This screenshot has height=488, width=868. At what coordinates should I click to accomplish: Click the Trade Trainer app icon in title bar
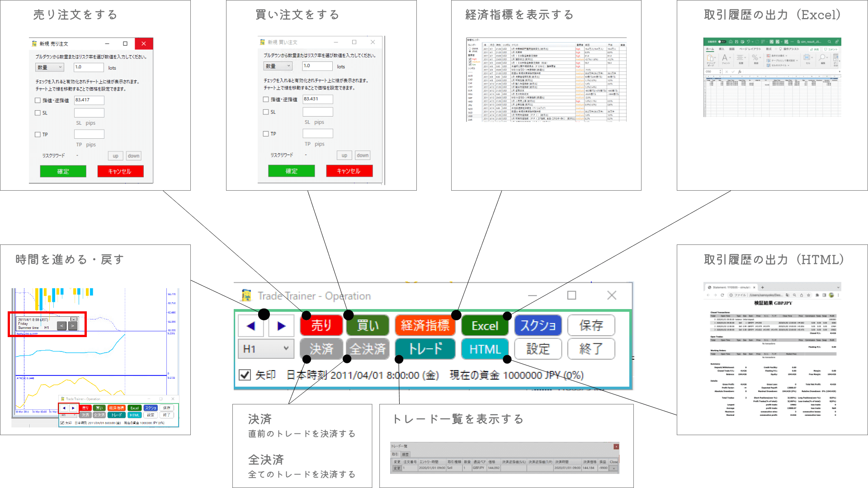246,296
